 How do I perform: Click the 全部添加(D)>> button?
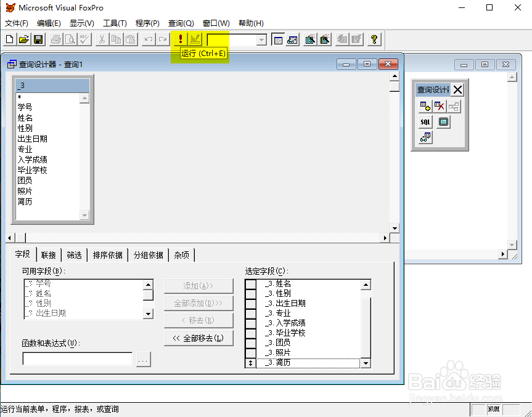(x=198, y=303)
